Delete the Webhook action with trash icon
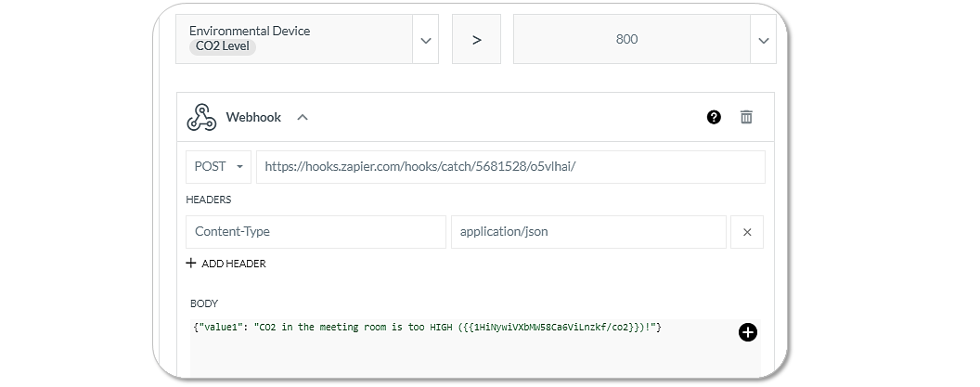Screen dimensions: 980x387 click(746, 117)
